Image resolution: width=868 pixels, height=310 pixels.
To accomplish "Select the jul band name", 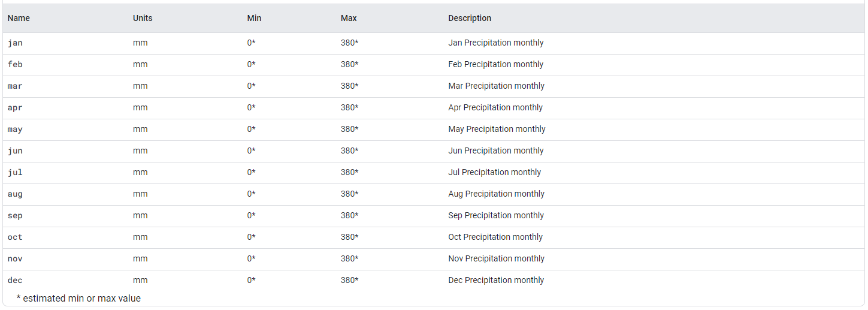I will (15, 173).
